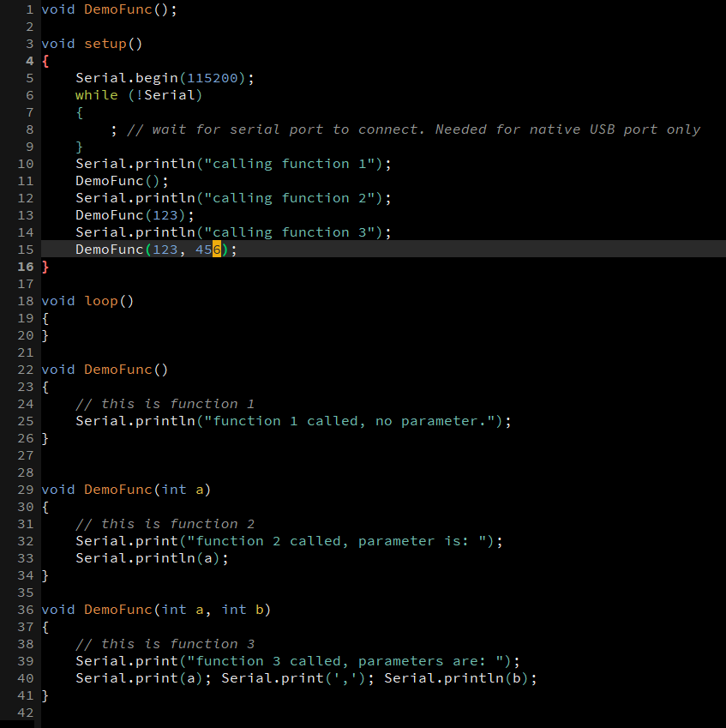Click on Serial.begin(115200) statement
The height and width of the screenshot is (728, 726).
coord(165,78)
